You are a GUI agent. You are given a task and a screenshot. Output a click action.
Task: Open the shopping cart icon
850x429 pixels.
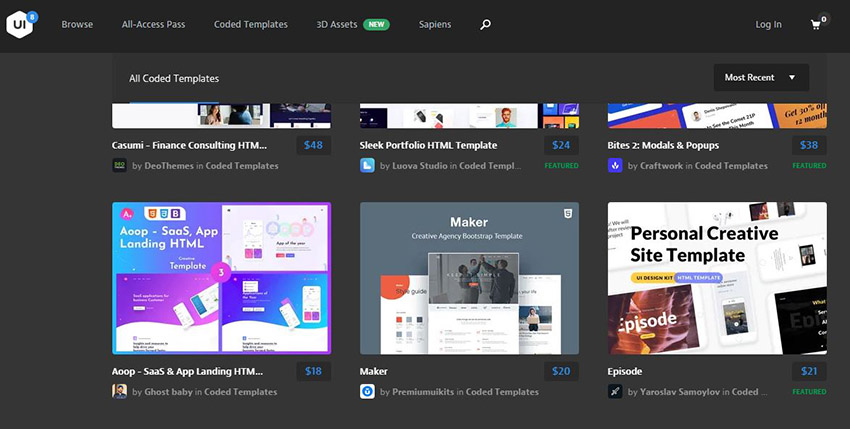point(815,25)
